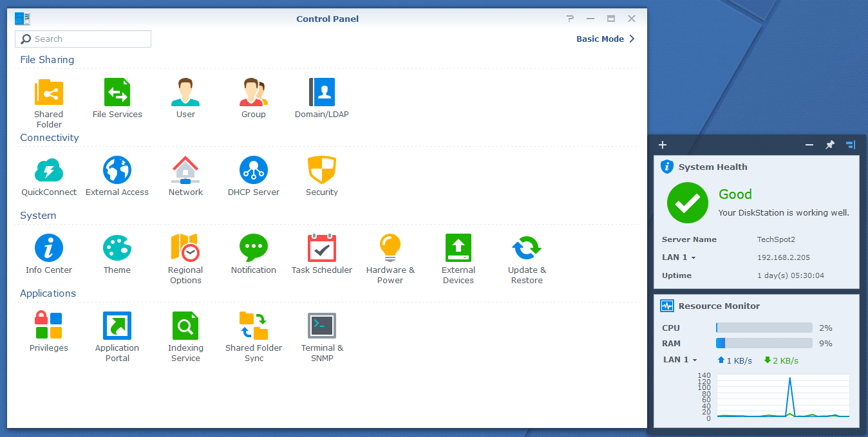The height and width of the screenshot is (437, 868).
Task: Click the Control Panel search field
Action: point(84,39)
